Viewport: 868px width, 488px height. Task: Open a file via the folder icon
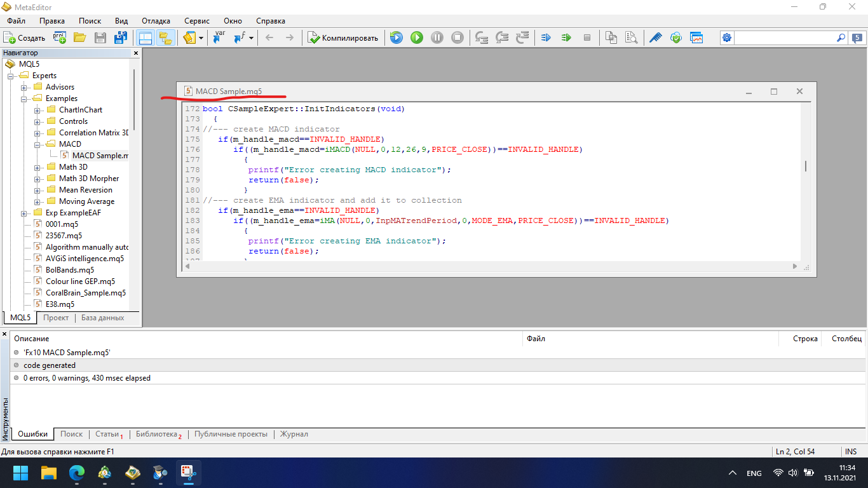pos(80,37)
